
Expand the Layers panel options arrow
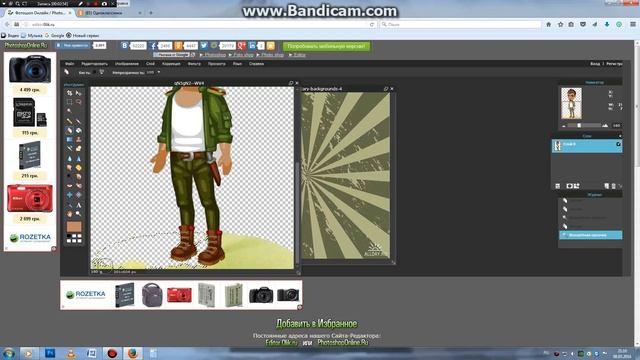[x=620, y=136]
